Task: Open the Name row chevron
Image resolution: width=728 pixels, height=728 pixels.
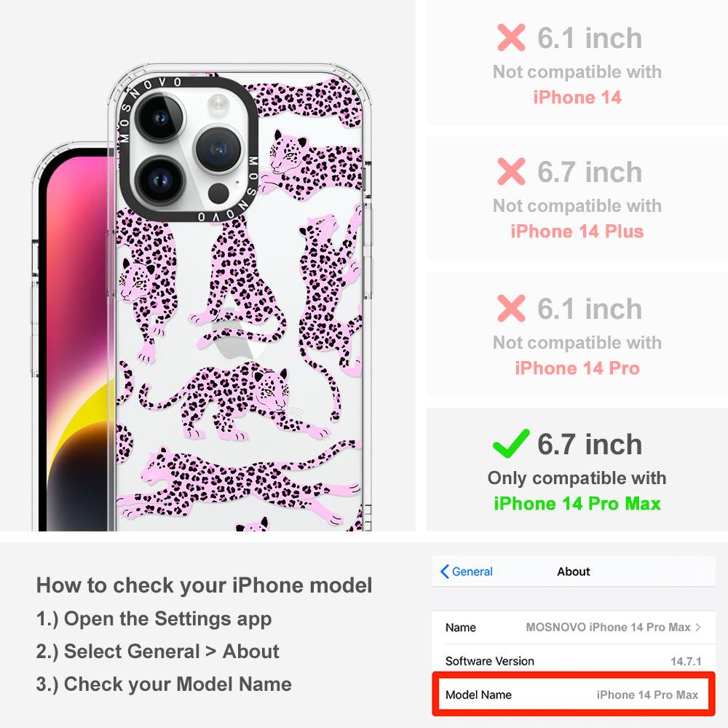Action: pyautogui.click(x=698, y=628)
